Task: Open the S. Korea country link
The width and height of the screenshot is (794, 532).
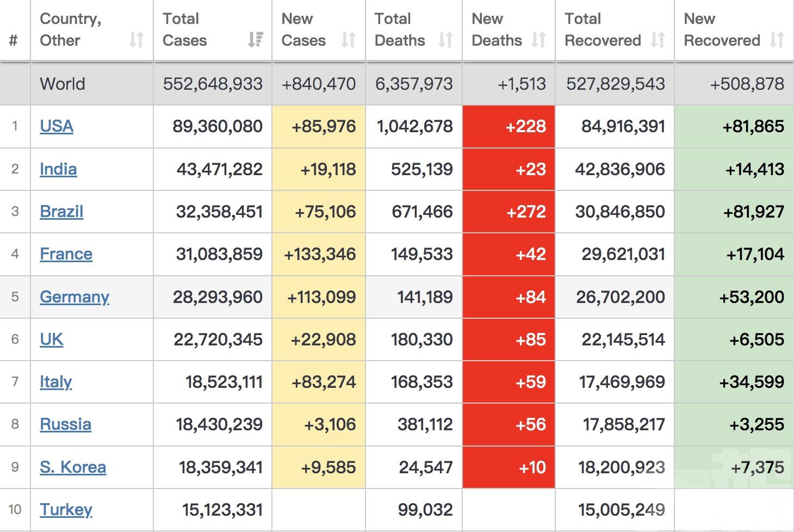Action: 73,467
